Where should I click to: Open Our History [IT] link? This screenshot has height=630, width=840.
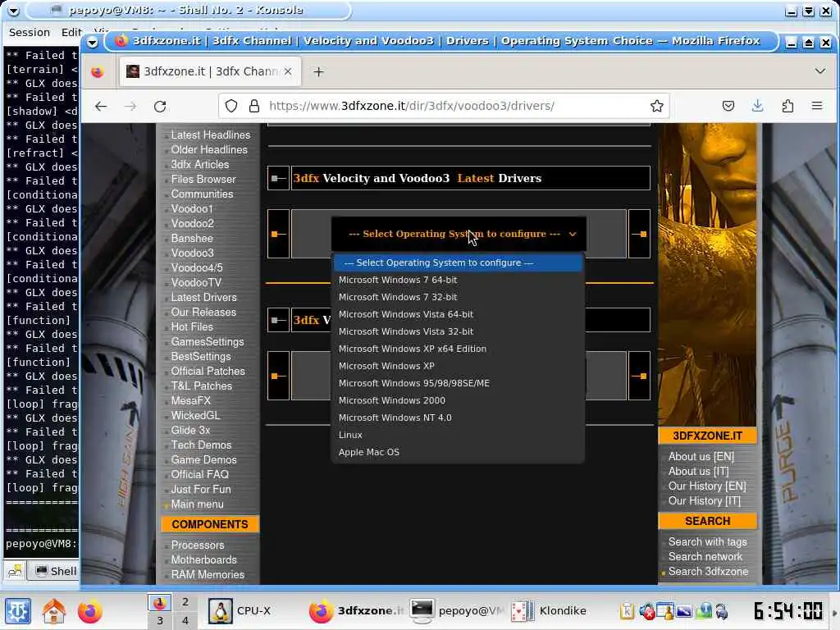point(705,501)
